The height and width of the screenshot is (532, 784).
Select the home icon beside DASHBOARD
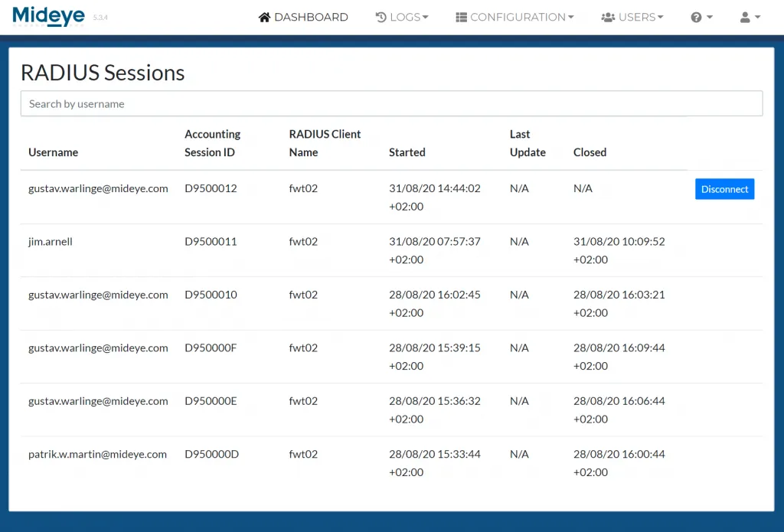pos(264,16)
